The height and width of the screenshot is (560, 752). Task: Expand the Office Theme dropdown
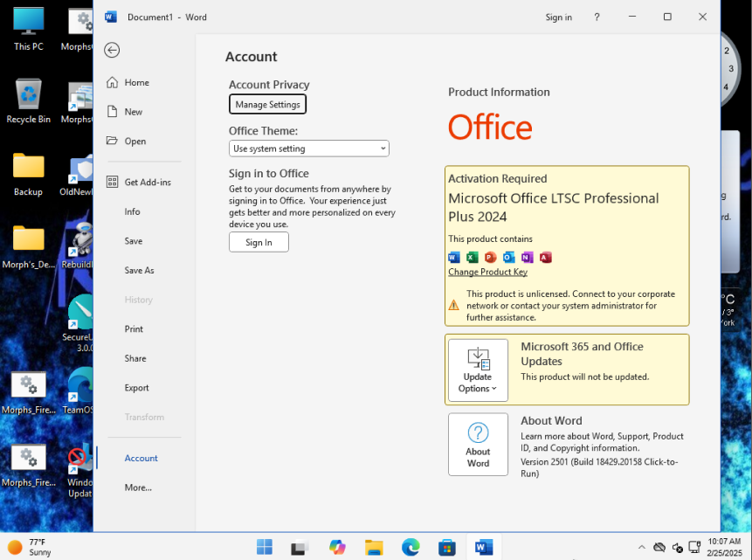(x=309, y=149)
